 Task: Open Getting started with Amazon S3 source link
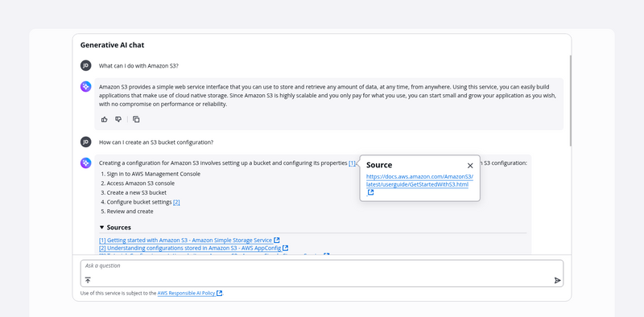[x=186, y=241]
